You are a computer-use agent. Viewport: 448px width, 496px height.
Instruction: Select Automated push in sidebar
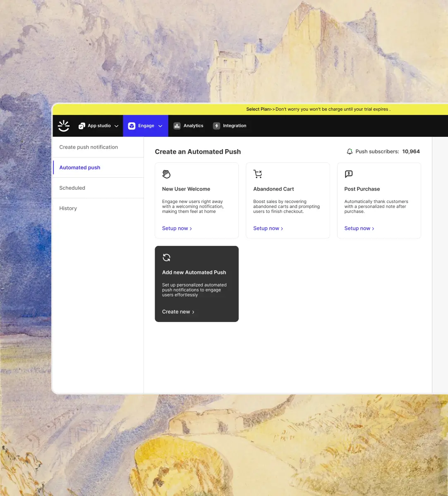pos(98,167)
